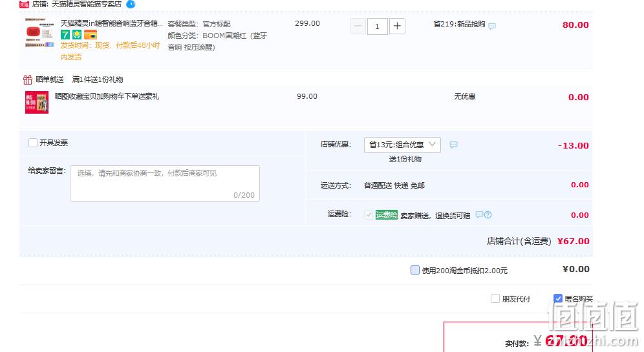Open the 省13元:组合优惠 dropdown
Image resolution: width=644 pixels, height=352 pixels.
(402, 145)
